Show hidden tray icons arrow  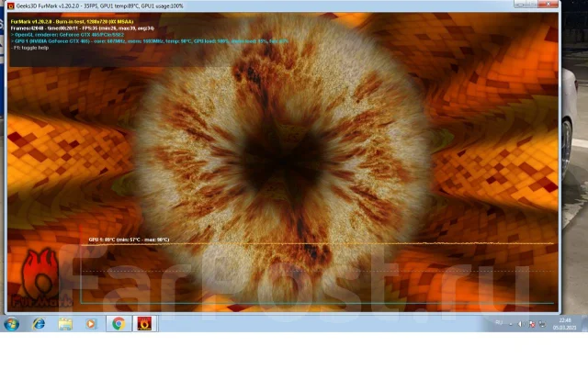pyautogui.click(x=511, y=324)
